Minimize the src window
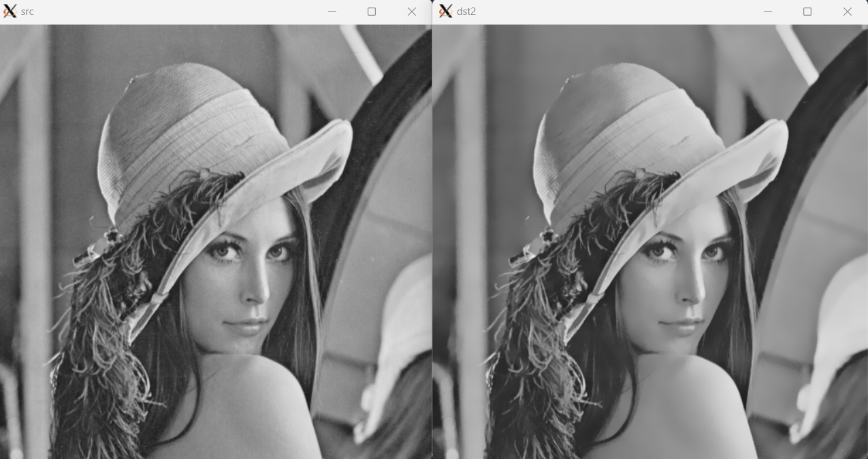868x459 pixels. (332, 12)
